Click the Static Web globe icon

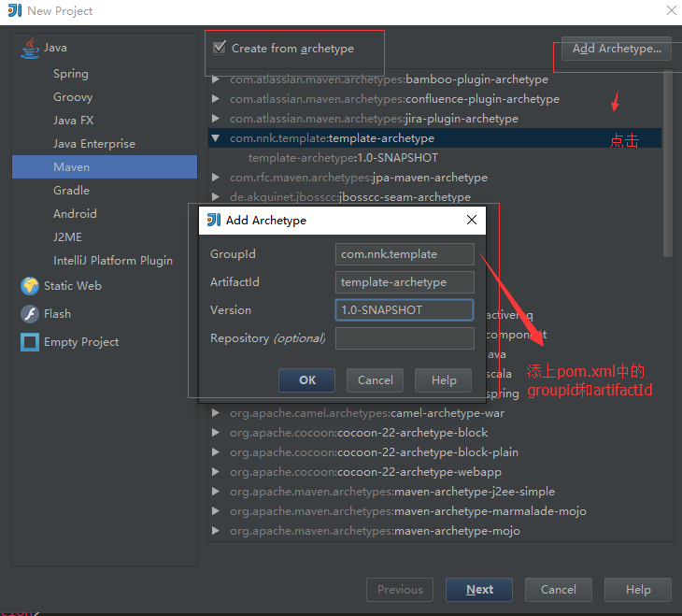pyautogui.click(x=30, y=286)
